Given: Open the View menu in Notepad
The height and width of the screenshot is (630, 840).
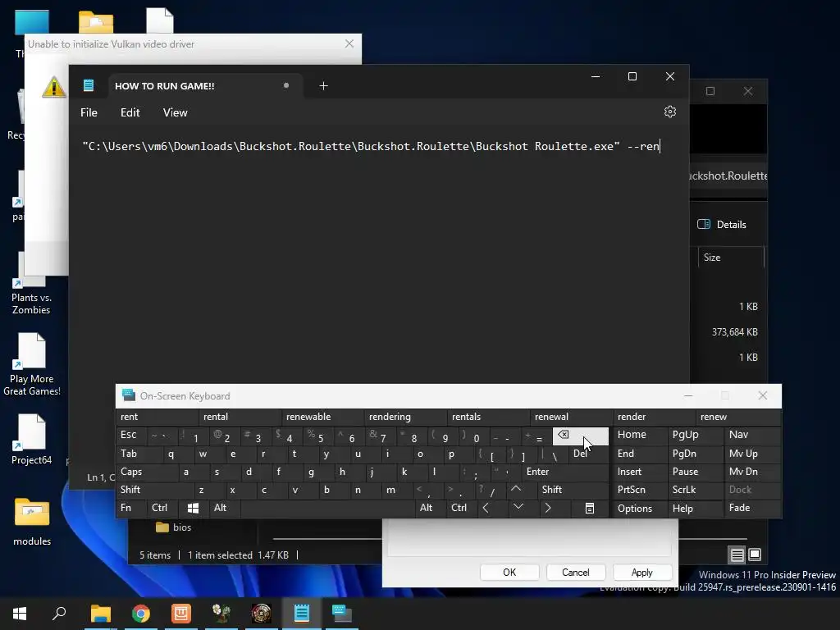Looking at the screenshot, I should point(176,112).
